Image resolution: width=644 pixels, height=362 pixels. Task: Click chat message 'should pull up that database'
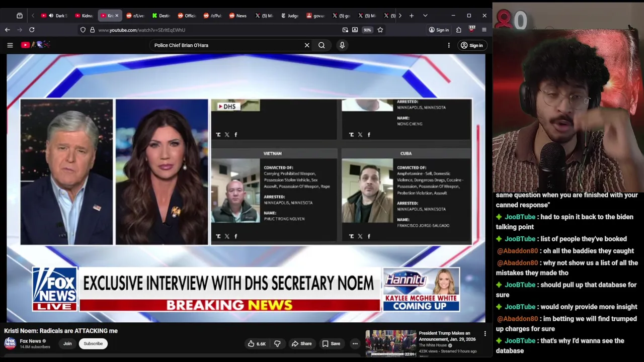566,290
